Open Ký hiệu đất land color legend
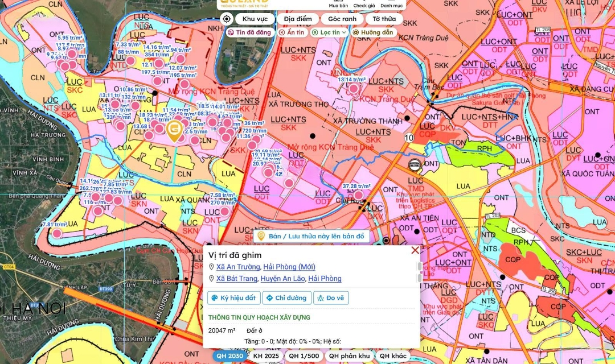This screenshot has width=615, height=364. 233,298
